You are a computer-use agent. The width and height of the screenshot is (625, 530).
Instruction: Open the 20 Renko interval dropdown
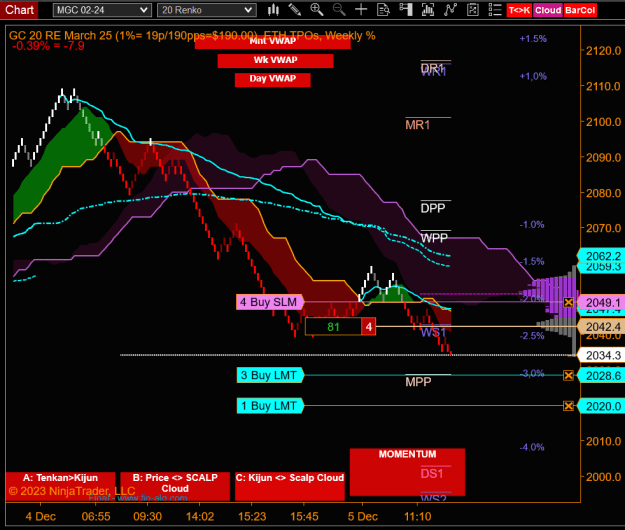206,10
